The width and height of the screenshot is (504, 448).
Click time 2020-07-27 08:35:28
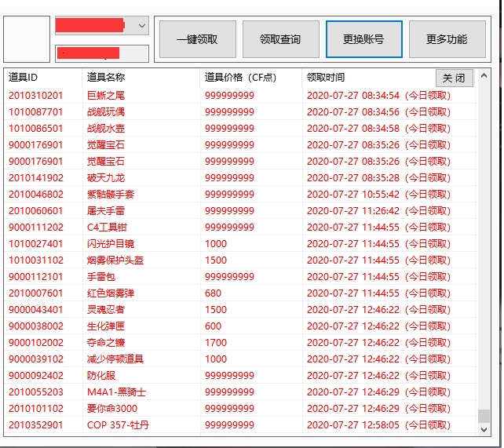353,178
